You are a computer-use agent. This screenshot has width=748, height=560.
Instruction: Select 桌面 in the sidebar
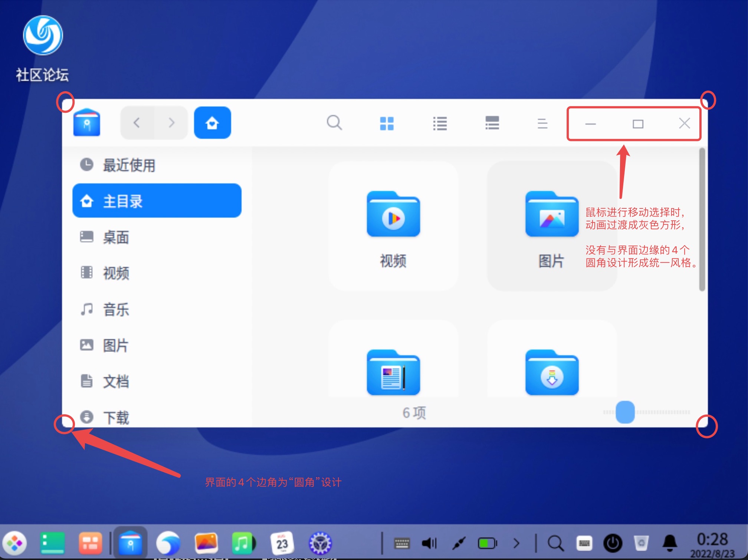(x=116, y=237)
